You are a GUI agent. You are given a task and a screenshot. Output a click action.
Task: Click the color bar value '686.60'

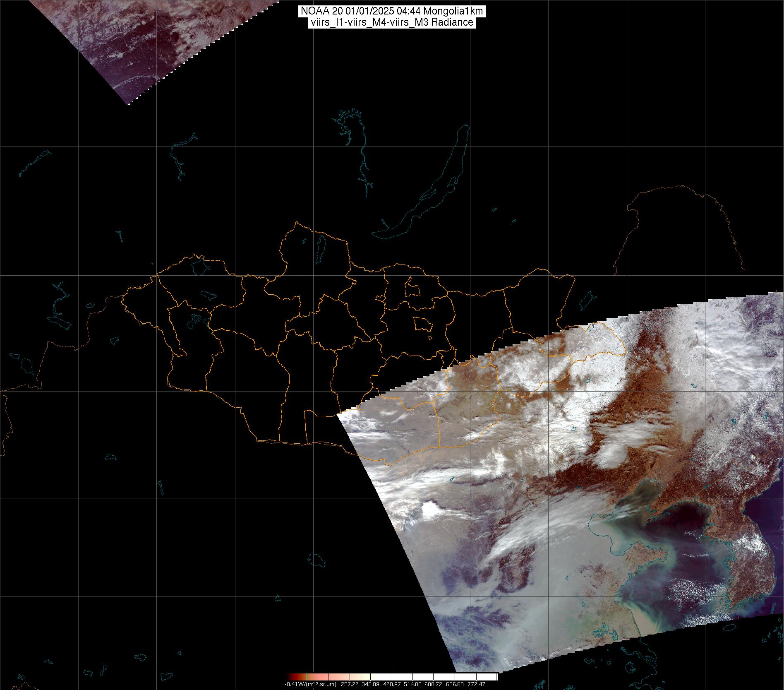click(455, 684)
